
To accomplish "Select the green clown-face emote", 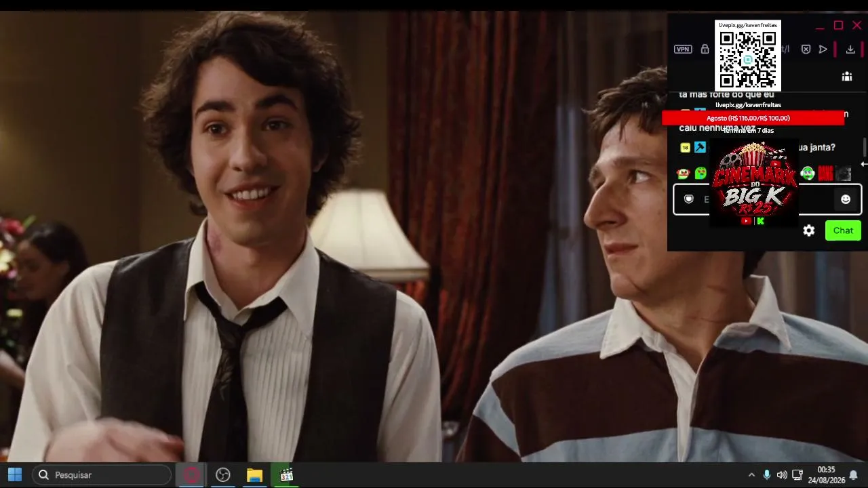I will coord(807,174).
